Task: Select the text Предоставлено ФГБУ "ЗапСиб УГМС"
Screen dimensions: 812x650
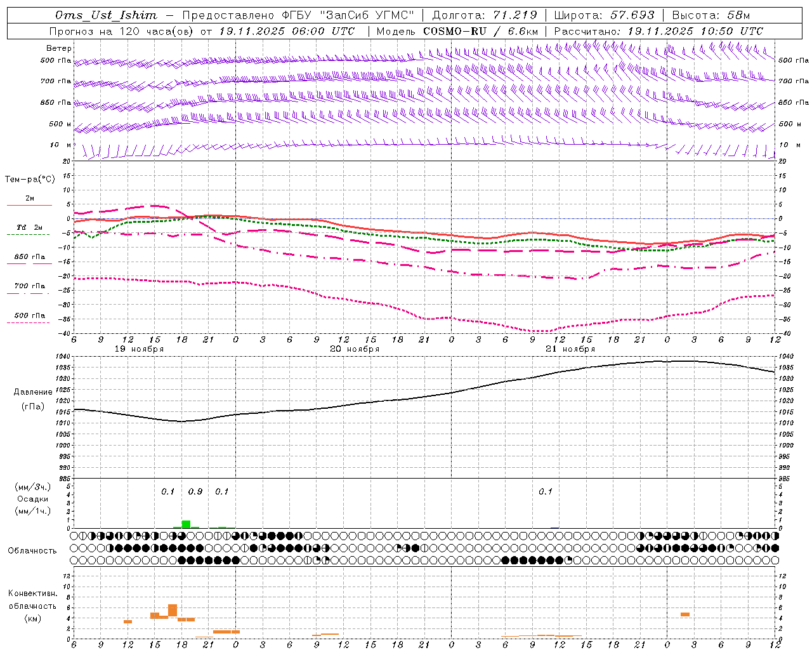Action: tap(298, 15)
